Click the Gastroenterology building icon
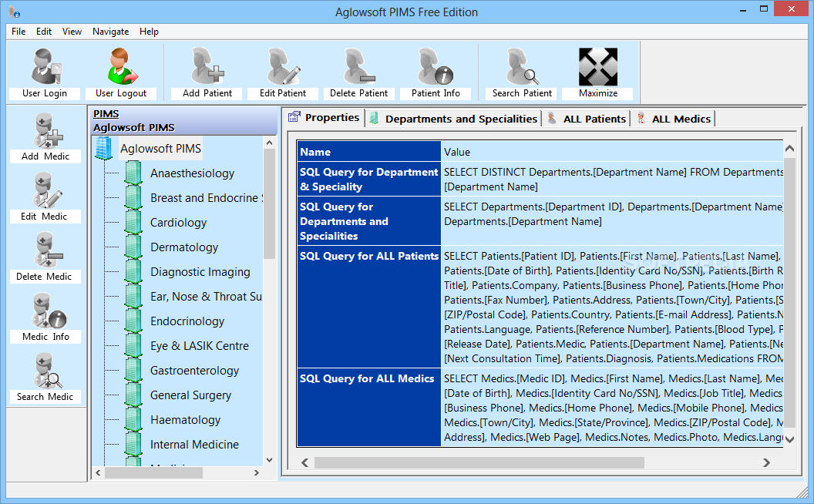 [x=133, y=370]
